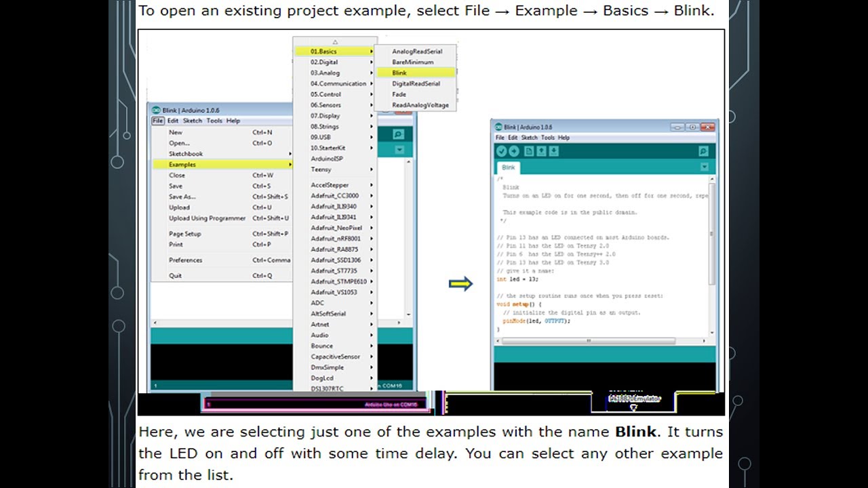868x488 pixels.
Task: Expand 05.Control examples submenu
Action: [x=335, y=94]
